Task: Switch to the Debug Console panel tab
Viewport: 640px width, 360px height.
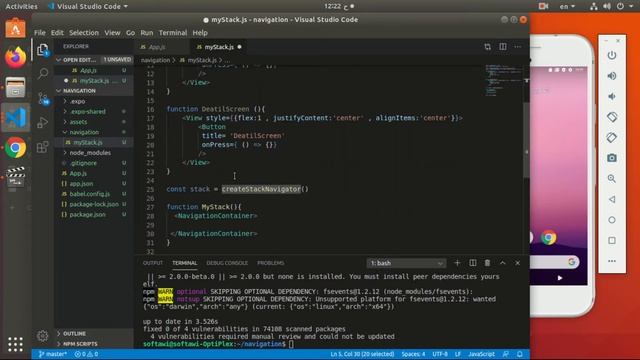Action: 227,263
